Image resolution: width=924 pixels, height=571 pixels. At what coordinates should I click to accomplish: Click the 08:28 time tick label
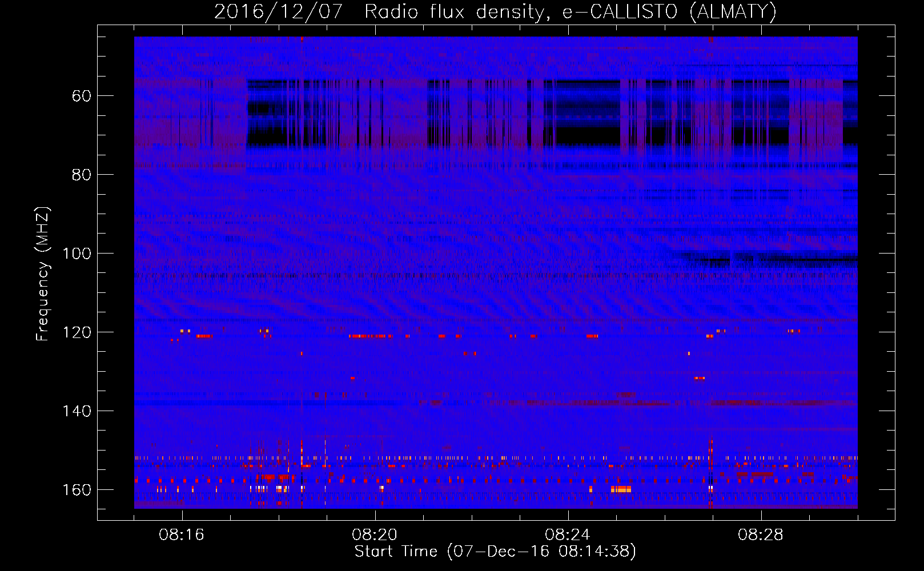click(761, 535)
